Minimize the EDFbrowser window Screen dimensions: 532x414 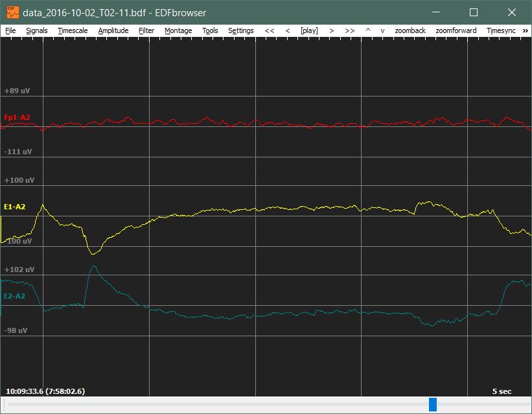click(436, 12)
